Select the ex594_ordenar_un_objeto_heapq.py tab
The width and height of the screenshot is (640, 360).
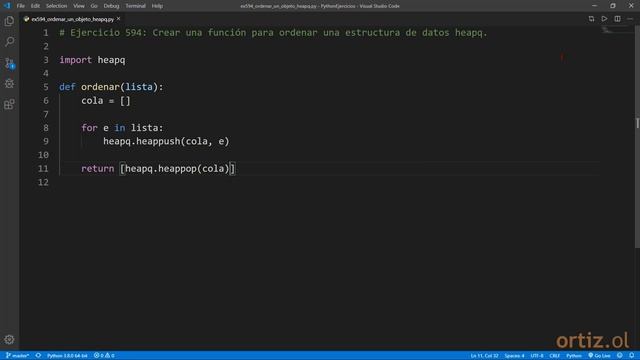point(72,19)
